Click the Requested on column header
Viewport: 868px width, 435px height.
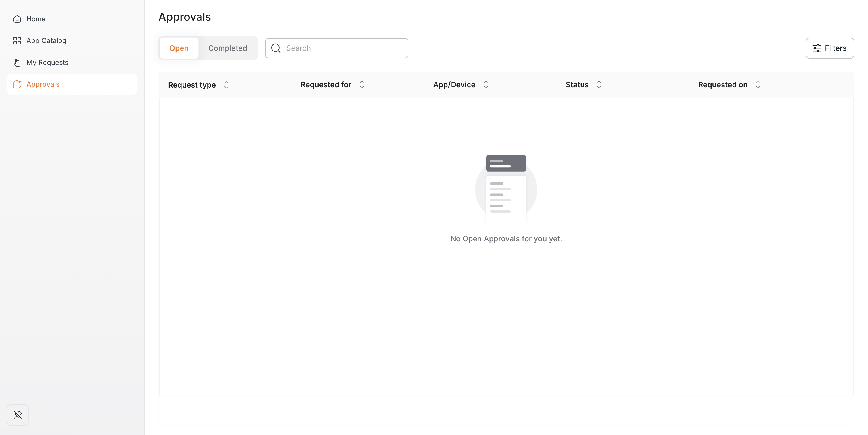coord(722,85)
